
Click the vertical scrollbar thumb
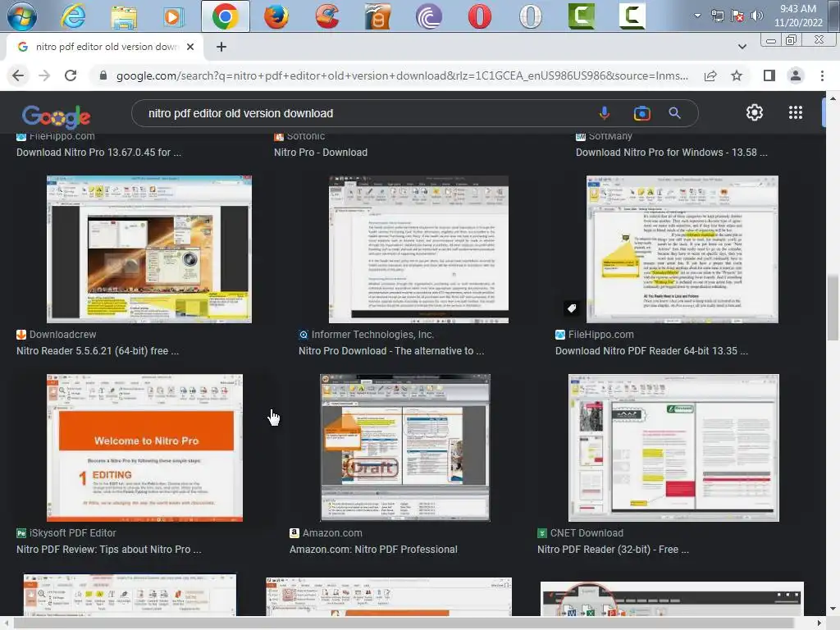point(832,307)
